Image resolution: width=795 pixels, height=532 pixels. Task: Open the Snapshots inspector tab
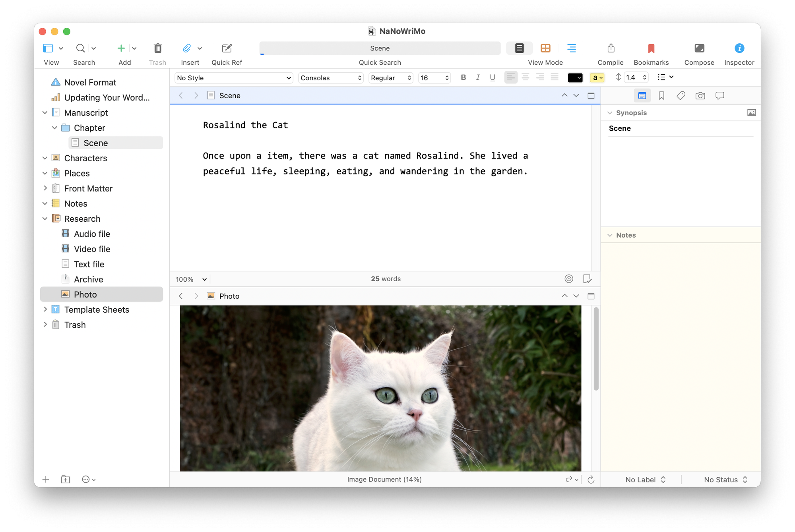pyautogui.click(x=700, y=96)
